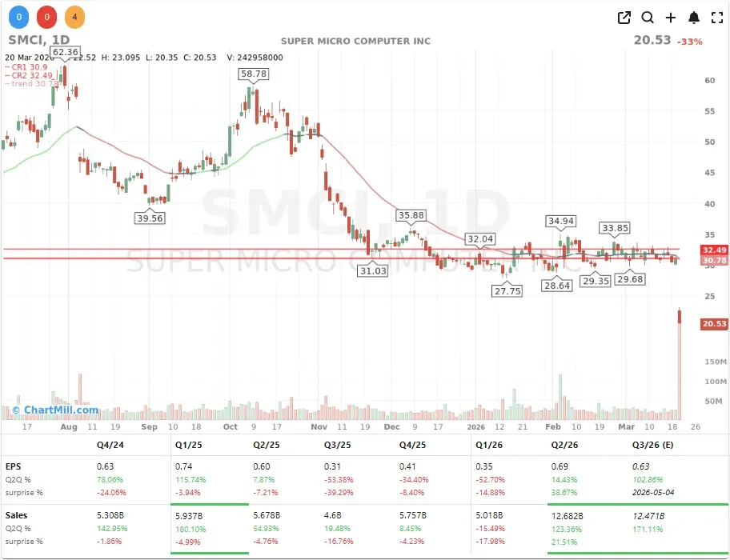Click the red rating badge showing 0

pos(46,16)
